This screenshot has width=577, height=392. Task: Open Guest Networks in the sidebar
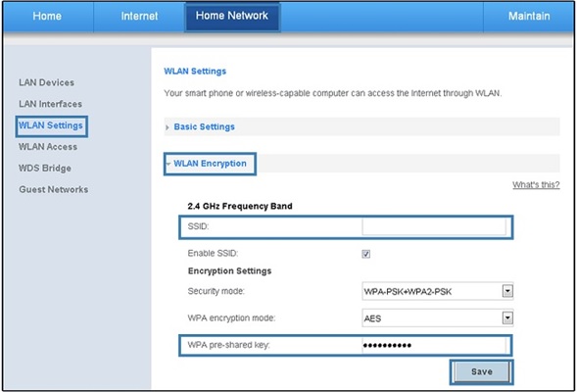tap(54, 189)
